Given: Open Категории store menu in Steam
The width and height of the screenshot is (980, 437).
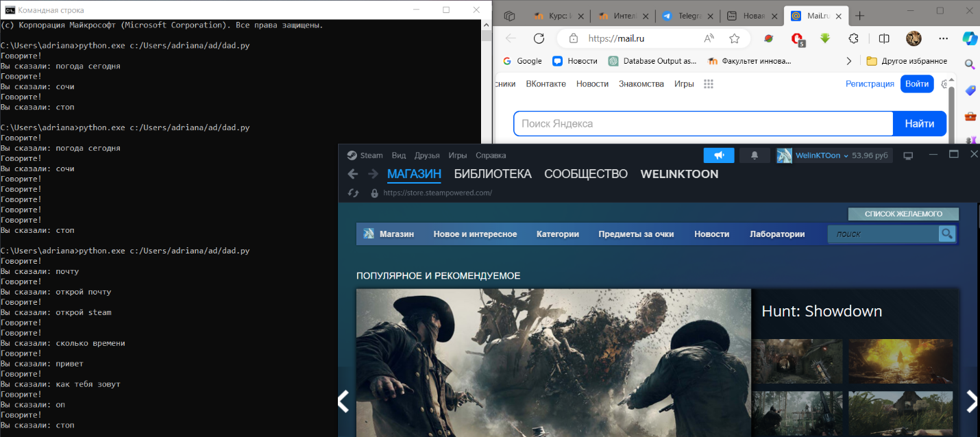Looking at the screenshot, I should pyautogui.click(x=558, y=234).
